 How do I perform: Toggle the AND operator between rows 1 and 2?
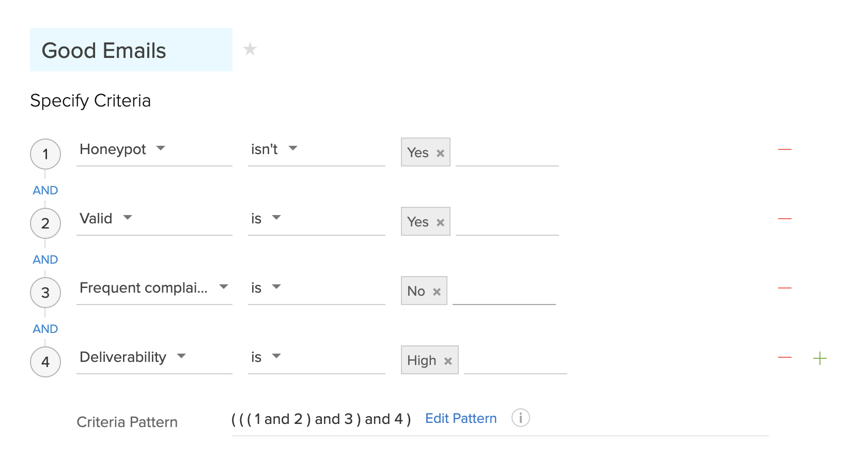coord(45,190)
